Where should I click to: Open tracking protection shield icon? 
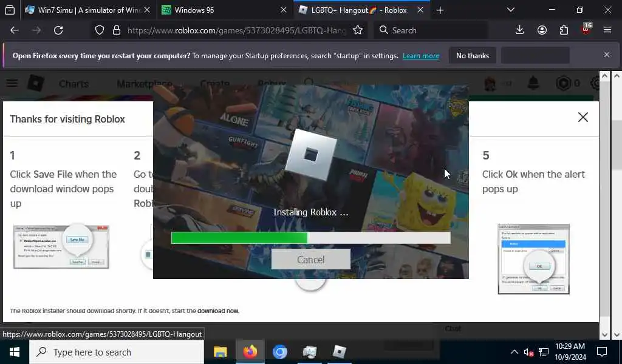tap(100, 30)
